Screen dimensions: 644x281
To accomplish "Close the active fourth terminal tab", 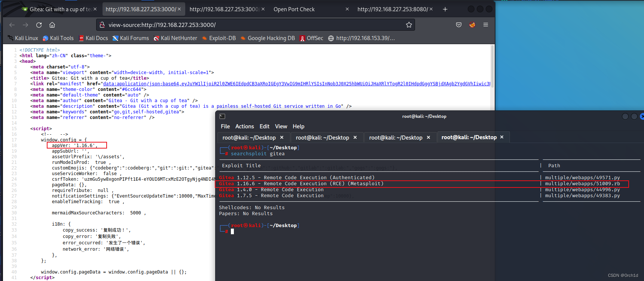I will coord(502,137).
